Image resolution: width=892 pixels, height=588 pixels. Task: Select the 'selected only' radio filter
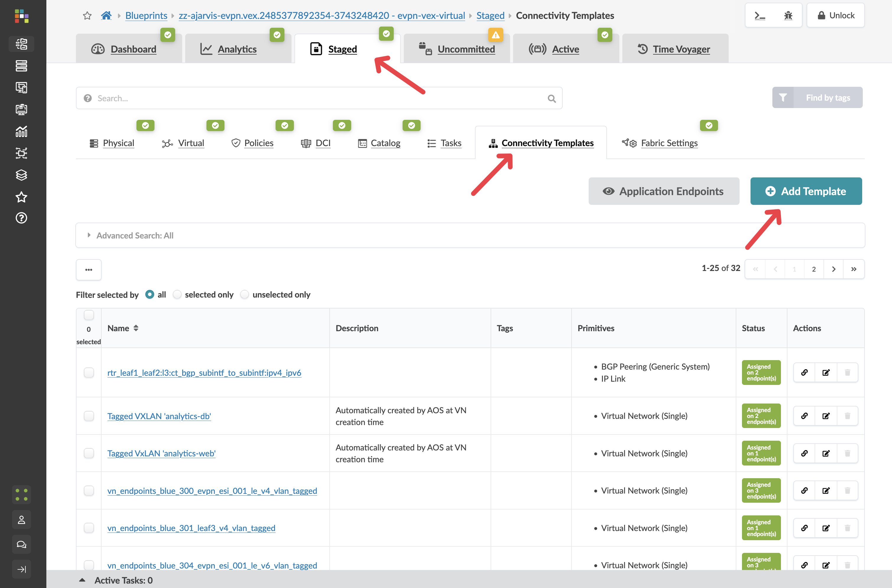pyautogui.click(x=177, y=295)
